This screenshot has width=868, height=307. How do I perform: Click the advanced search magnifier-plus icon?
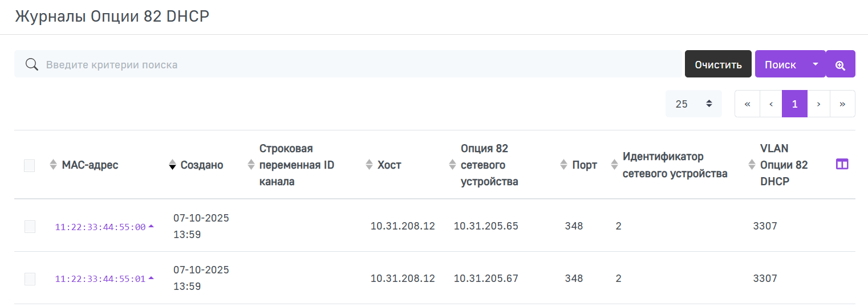click(840, 64)
